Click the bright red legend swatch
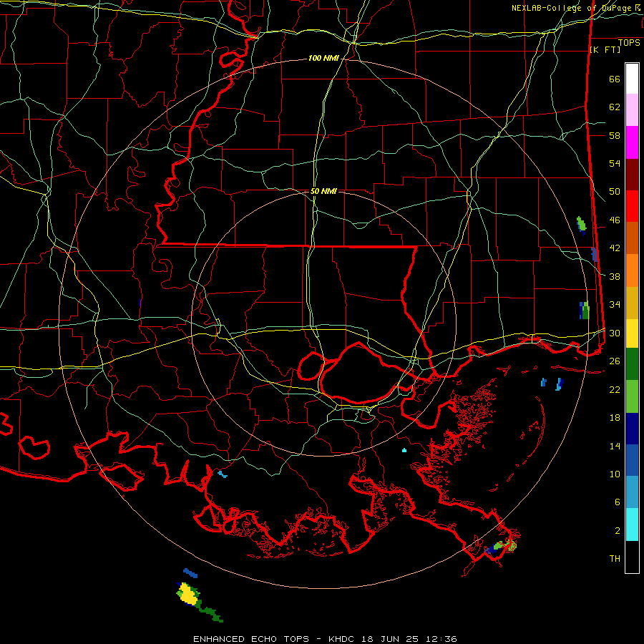 [x=632, y=206]
